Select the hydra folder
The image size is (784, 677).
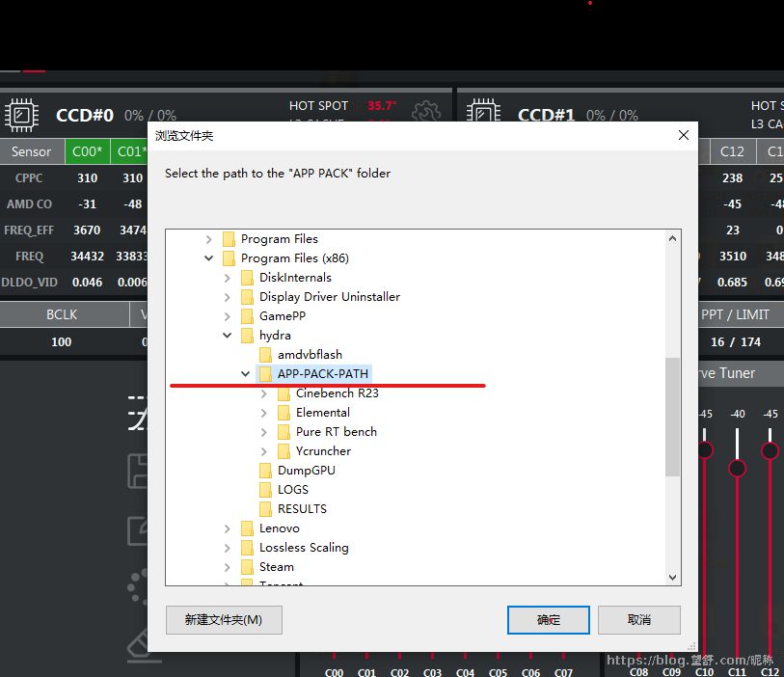(x=275, y=336)
